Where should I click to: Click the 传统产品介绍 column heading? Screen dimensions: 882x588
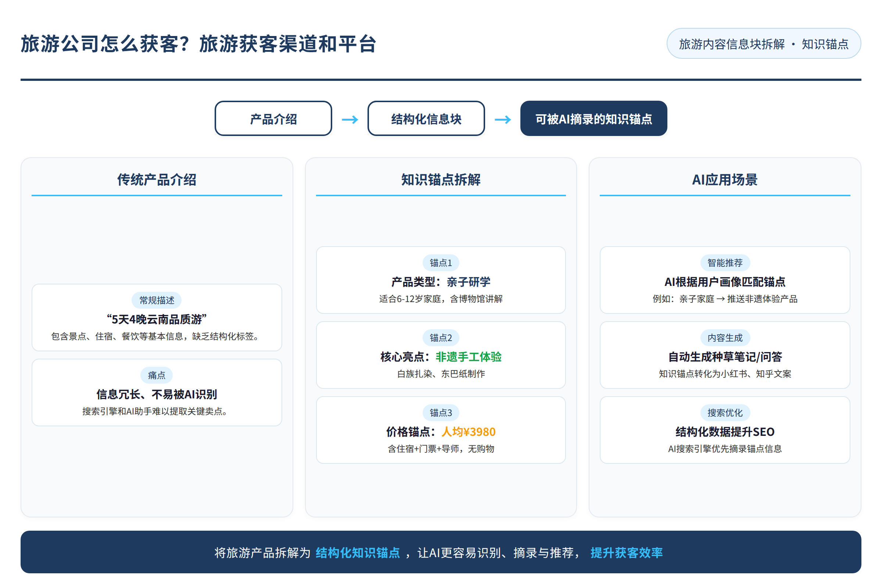point(157,180)
